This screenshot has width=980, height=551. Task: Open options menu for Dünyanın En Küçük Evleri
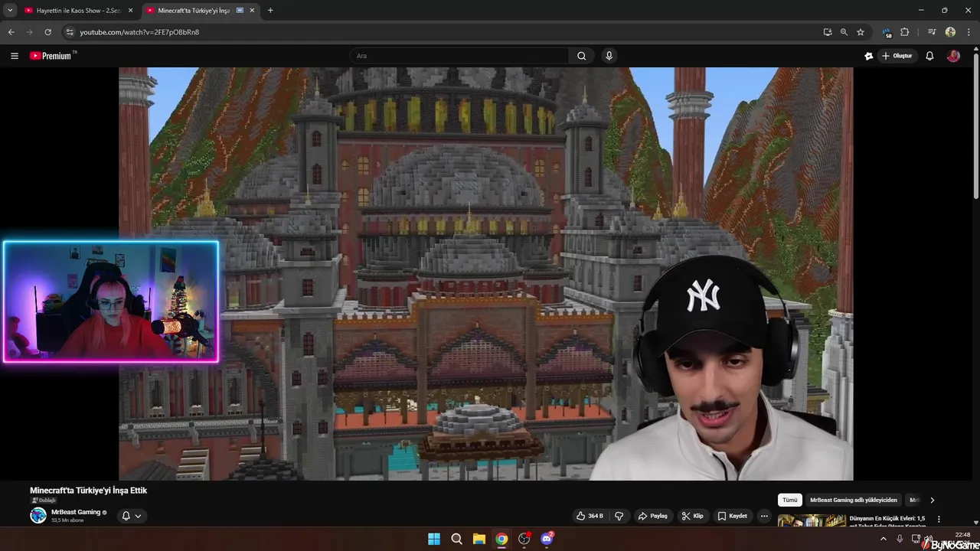point(939,519)
